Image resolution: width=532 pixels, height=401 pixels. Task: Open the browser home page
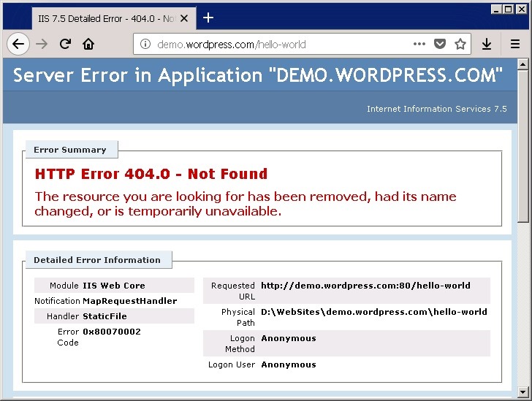coord(88,44)
